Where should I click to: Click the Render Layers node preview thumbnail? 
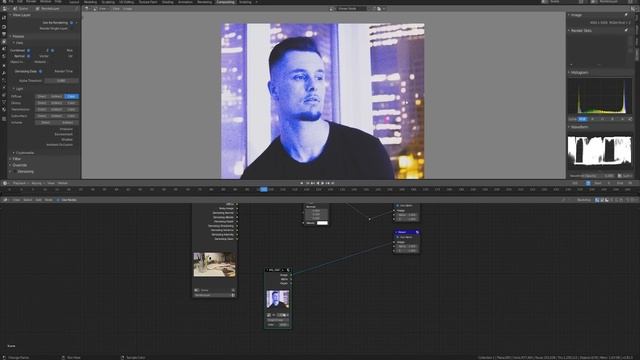tap(214, 265)
